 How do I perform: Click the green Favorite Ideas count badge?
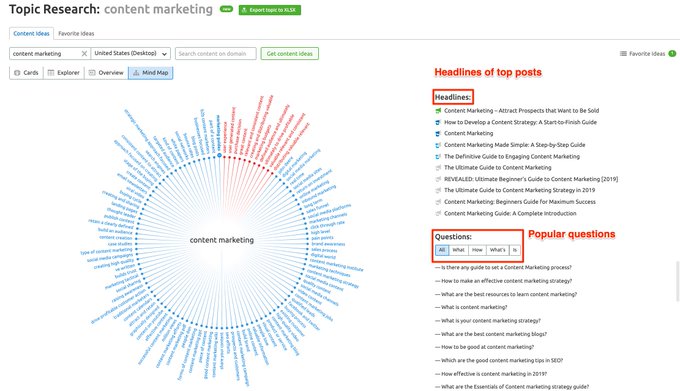pos(672,54)
